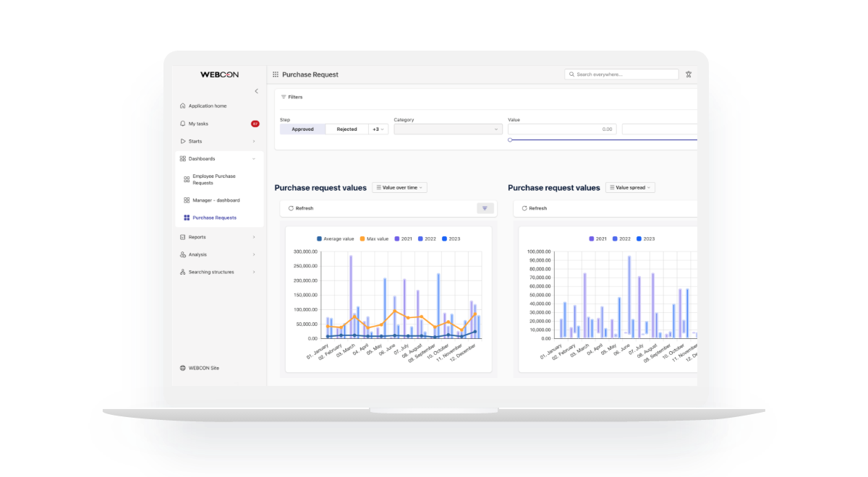The image size is (868, 477).
Task: Click the app launcher grid icon
Action: (276, 74)
